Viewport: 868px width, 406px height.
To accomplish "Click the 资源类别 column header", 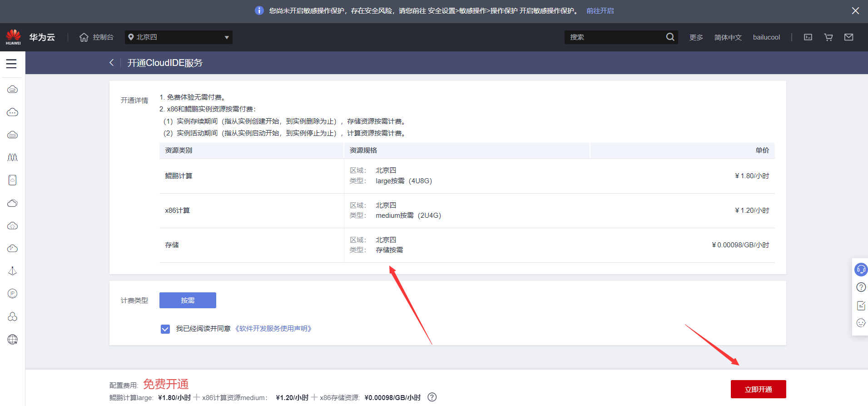I will (x=179, y=150).
